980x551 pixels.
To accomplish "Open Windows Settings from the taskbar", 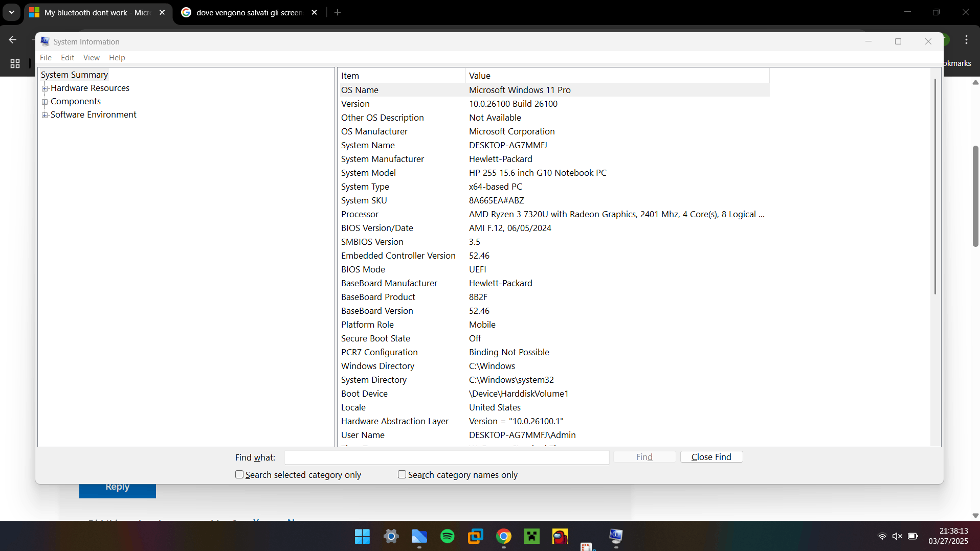I will point(391,536).
